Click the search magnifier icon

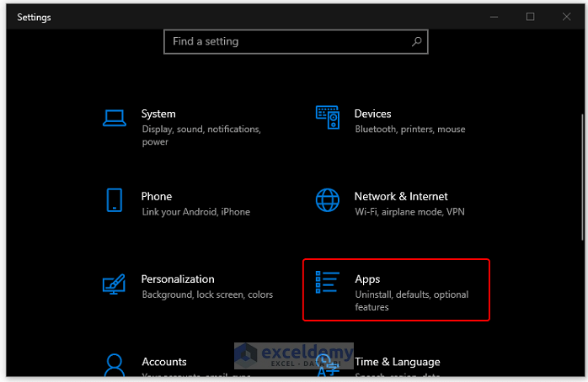click(x=417, y=41)
